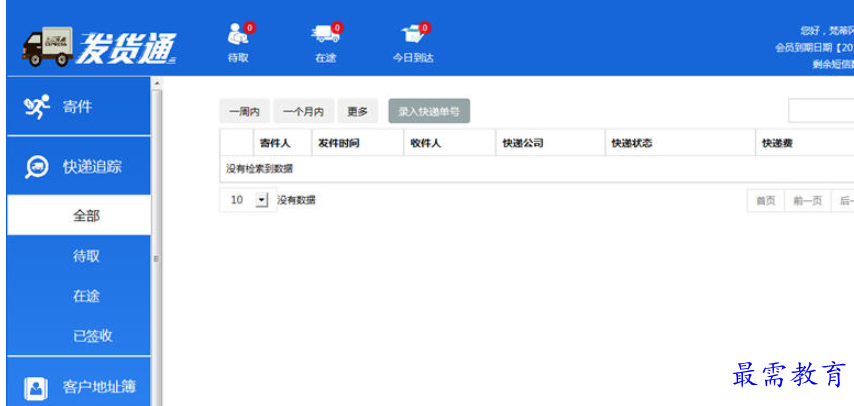Click the red 0 badge on 今日到达
The image size is (854, 406).
[425, 28]
